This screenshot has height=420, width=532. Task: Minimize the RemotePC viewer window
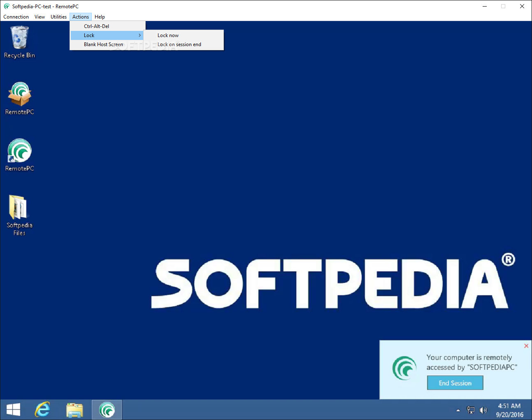[x=485, y=6]
